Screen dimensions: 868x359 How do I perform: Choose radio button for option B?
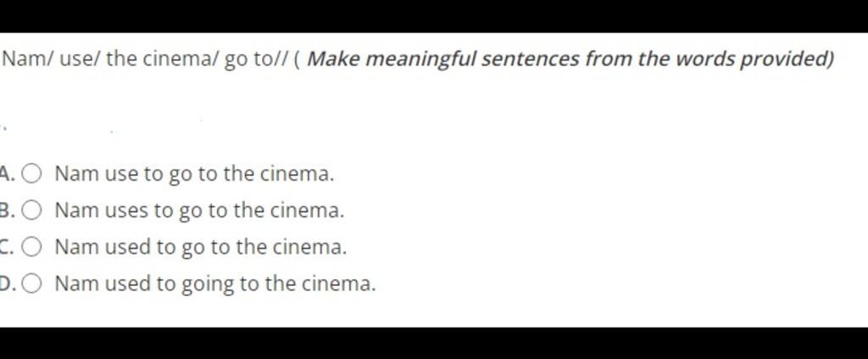click(x=31, y=210)
